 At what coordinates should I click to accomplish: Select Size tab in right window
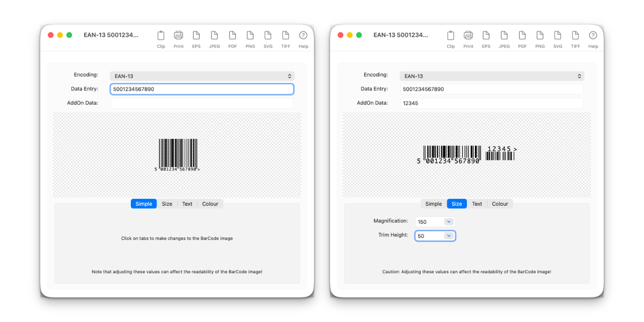coord(457,204)
